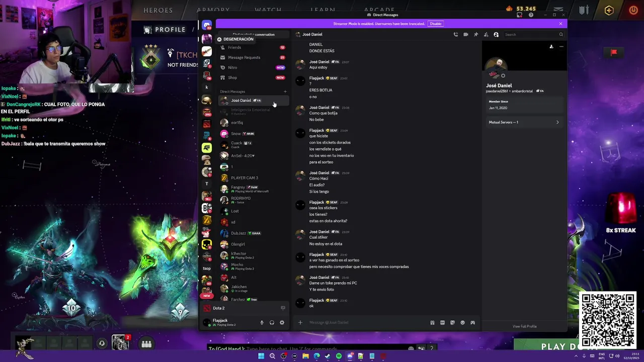Start a video call in Discord
The height and width of the screenshot is (362, 644).
[x=466, y=35]
